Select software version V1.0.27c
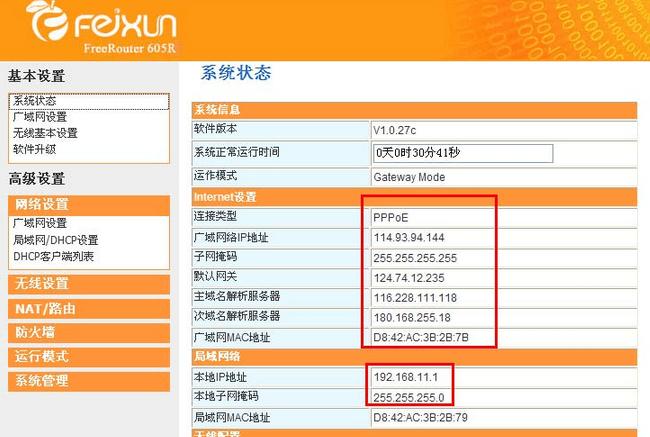 [x=394, y=131]
